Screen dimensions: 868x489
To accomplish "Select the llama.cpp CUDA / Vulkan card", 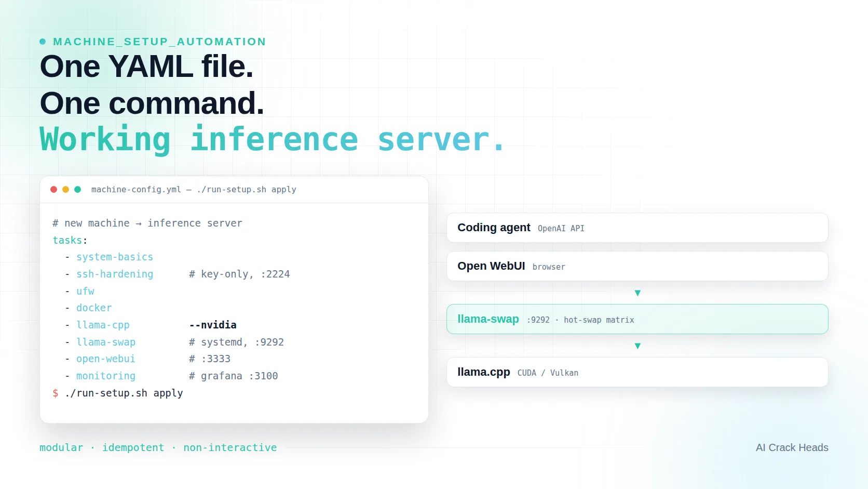I will pyautogui.click(x=637, y=372).
